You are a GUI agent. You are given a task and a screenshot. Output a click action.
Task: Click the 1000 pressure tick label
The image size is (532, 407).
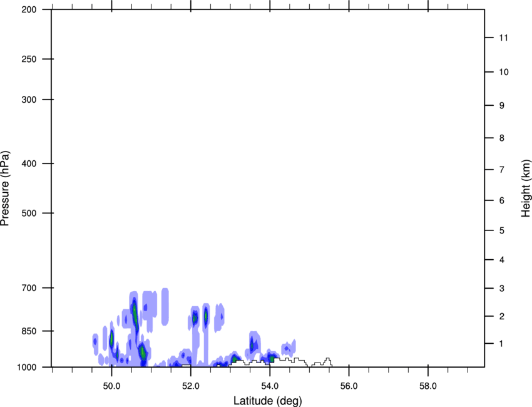click(x=26, y=368)
